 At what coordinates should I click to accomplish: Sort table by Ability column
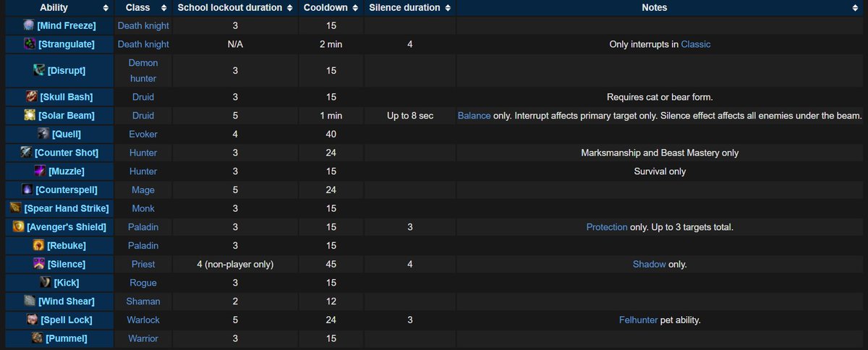[107, 8]
